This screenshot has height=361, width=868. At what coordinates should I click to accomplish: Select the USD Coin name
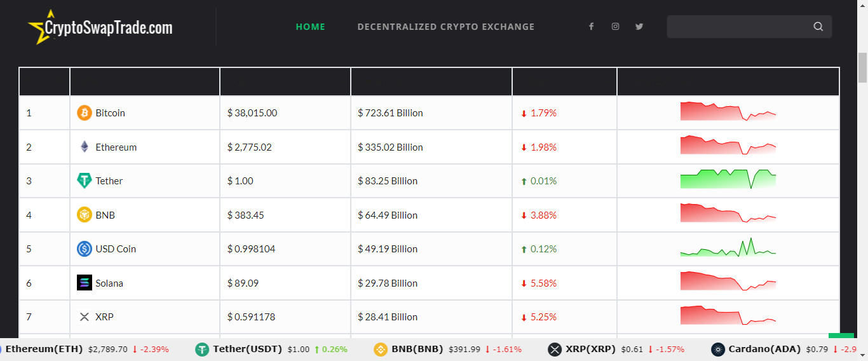pos(116,249)
